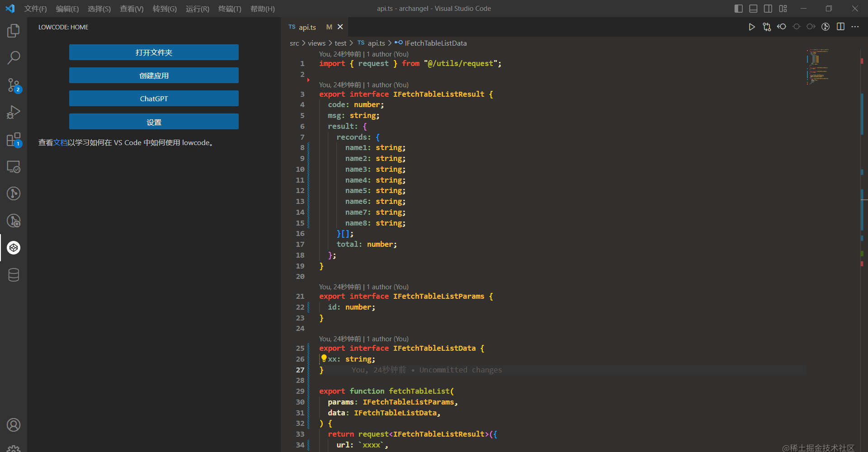Viewport: 868px width, 452px height.
Task: Open the 选择(S) menu
Action: pos(99,9)
